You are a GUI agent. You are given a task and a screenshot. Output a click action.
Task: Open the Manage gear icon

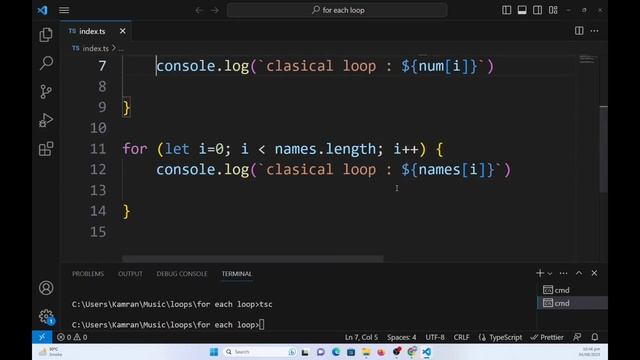(46, 316)
